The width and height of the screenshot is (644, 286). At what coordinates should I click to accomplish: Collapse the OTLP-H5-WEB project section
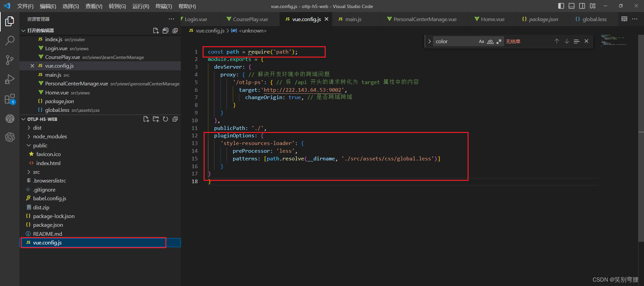coord(23,119)
